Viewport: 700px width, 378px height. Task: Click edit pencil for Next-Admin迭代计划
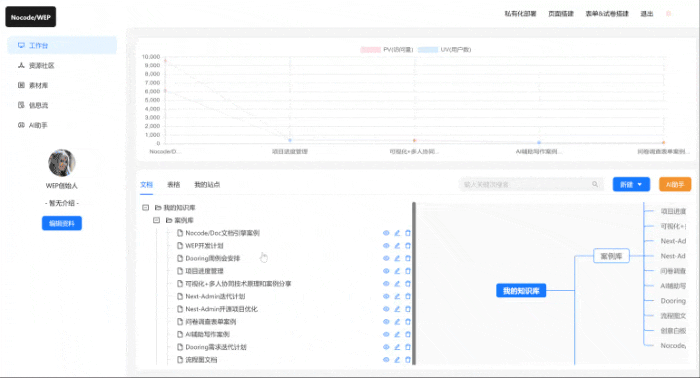[397, 296]
